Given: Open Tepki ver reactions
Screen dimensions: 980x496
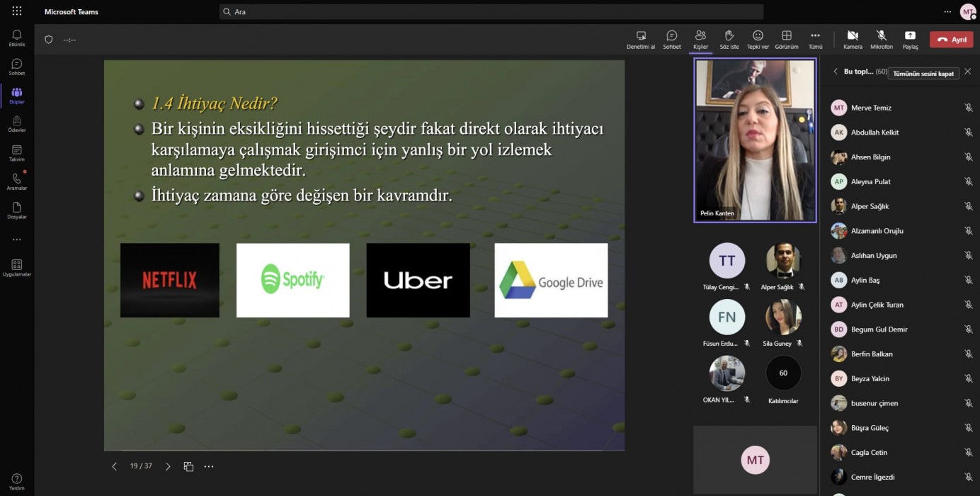Looking at the screenshot, I should (758, 40).
